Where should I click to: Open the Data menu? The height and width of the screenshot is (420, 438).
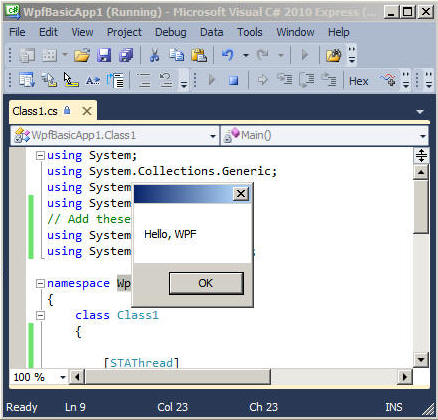tap(212, 32)
